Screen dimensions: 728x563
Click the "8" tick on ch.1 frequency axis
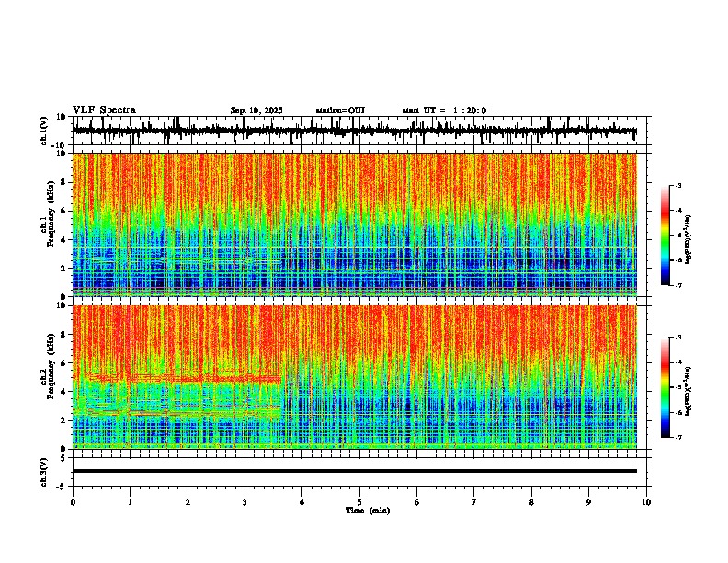click(63, 182)
